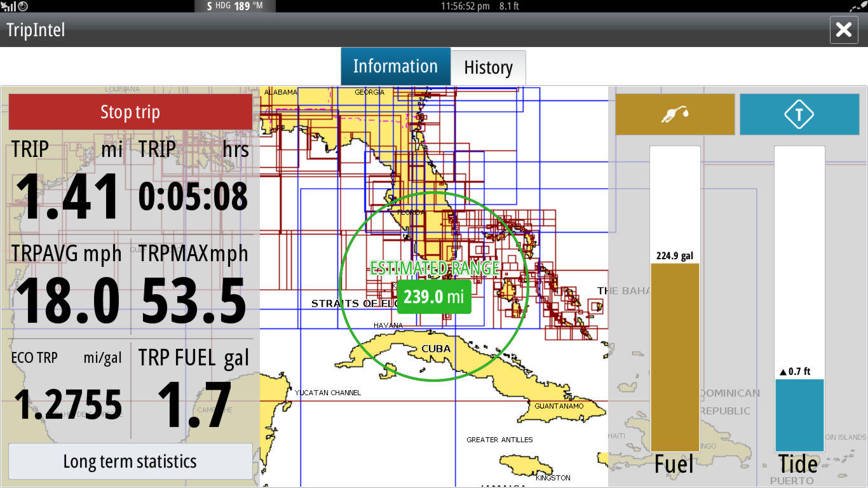Close the TripIntel window with X
The height and width of the screenshot is (488, 868).
pos(844,30)
